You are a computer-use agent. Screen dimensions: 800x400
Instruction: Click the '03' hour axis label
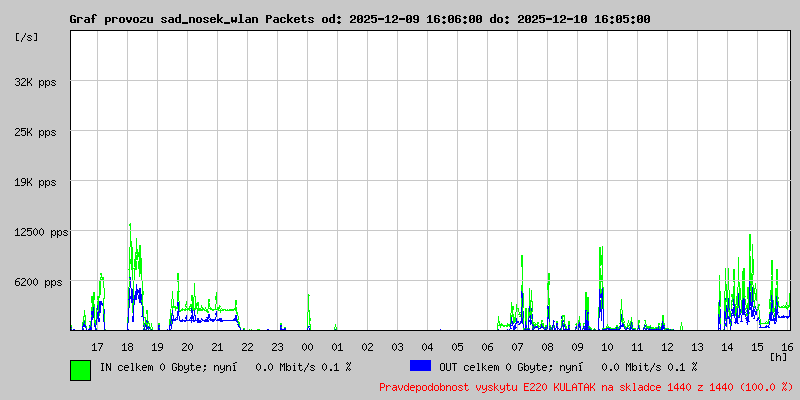coord(397,347)
